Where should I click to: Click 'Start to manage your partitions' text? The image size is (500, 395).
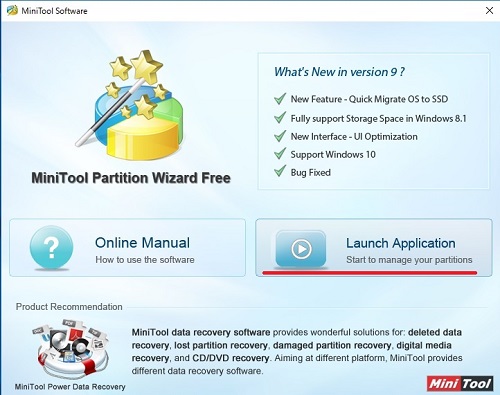pos(409,260)
